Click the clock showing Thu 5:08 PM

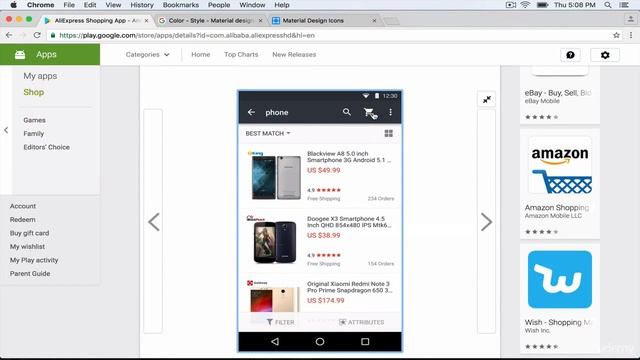tap(575, 5)
